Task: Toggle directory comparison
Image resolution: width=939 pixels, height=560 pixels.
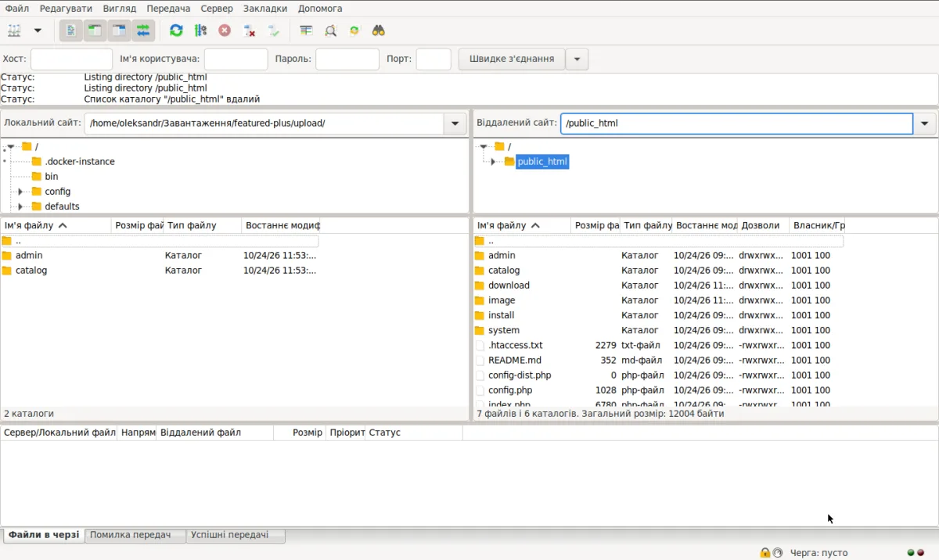Action: click(330, 31)
